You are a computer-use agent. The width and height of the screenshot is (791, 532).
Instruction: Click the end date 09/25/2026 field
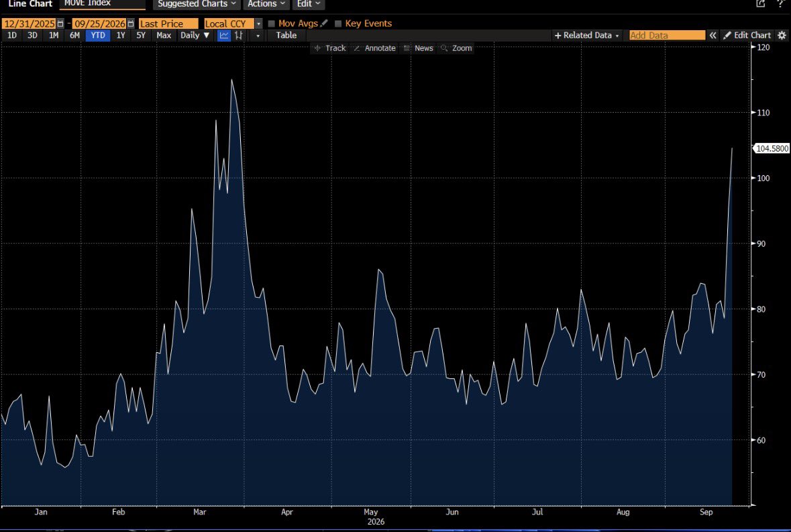pyautogui.click(x=99, y=23)
